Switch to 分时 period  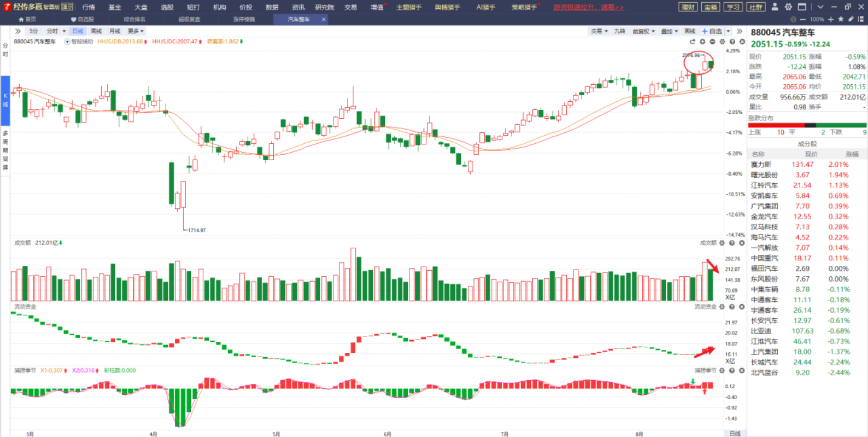click(x=52, y=31)
